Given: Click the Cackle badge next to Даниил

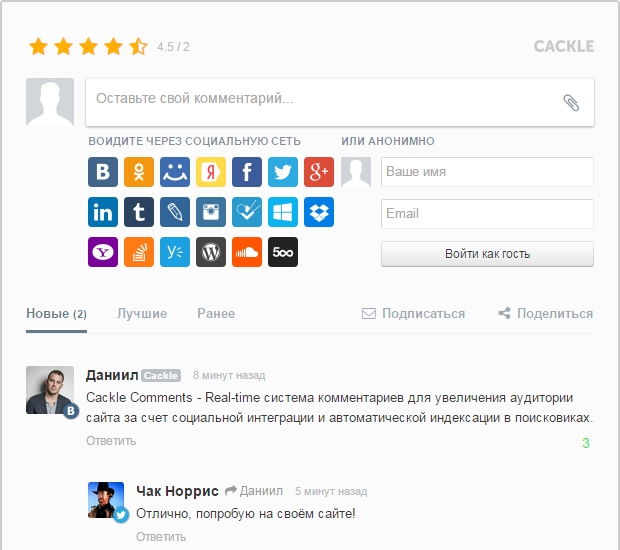Looking at the screenshot, I should pyautogui.click(x=161, y=376).
